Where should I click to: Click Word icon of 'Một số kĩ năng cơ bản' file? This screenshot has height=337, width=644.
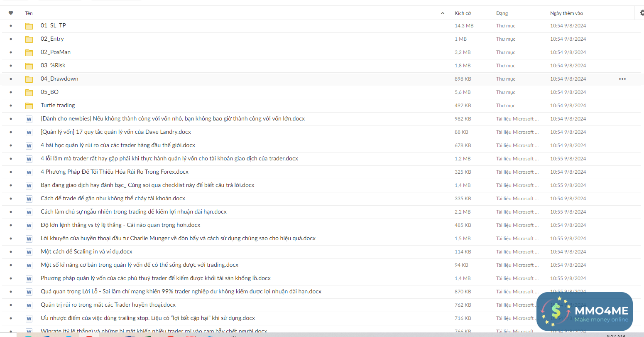coord(29,266)
